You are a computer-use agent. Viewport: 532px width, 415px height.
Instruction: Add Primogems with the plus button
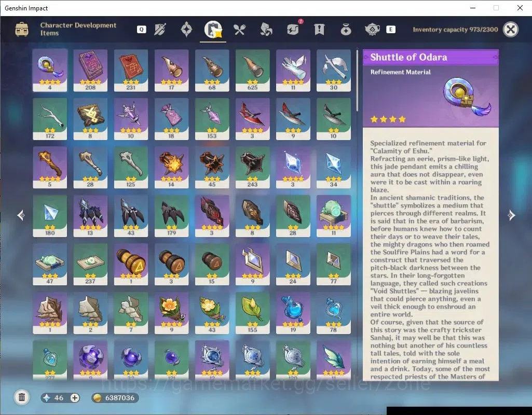coord(75,398)
